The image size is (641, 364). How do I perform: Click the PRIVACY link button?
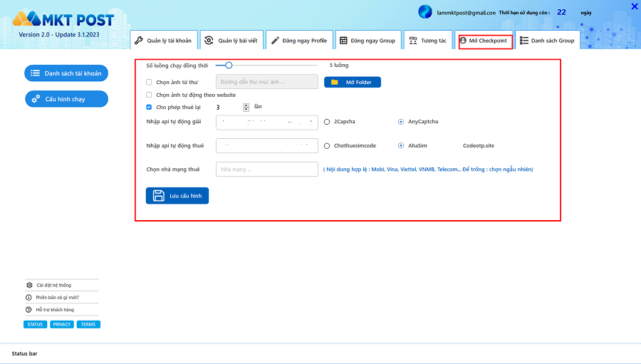(x=62, y=324)
